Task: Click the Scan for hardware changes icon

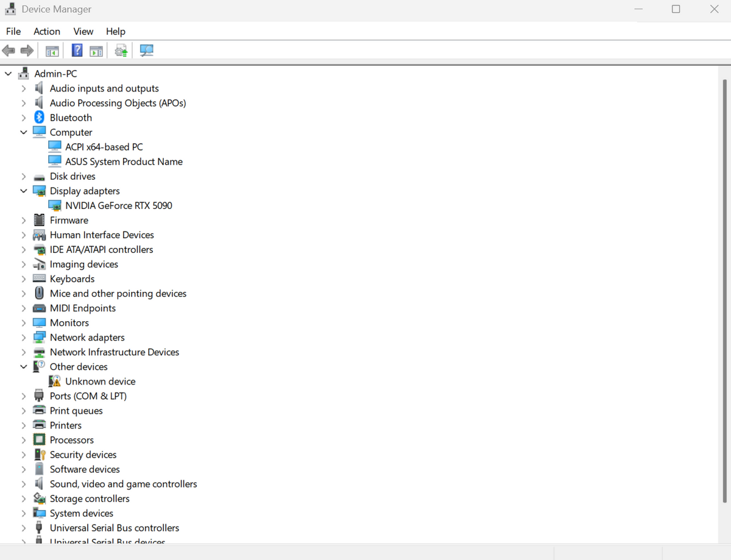Action: 147,51
